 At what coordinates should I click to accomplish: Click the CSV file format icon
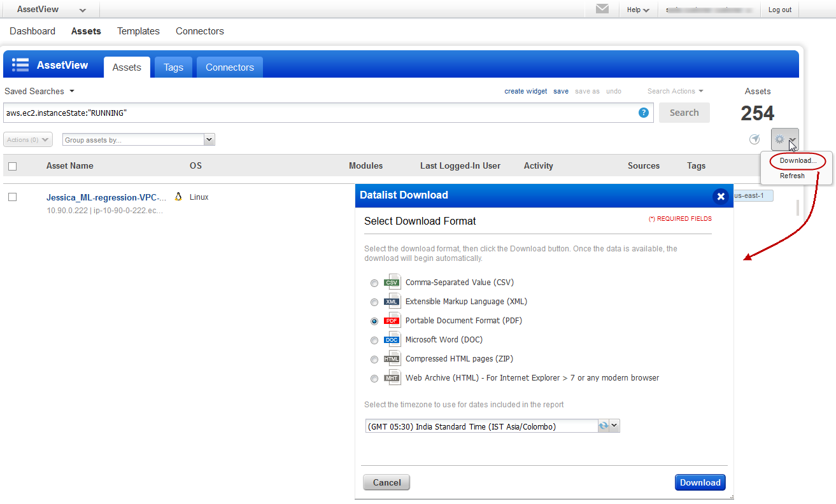(392, 283)
